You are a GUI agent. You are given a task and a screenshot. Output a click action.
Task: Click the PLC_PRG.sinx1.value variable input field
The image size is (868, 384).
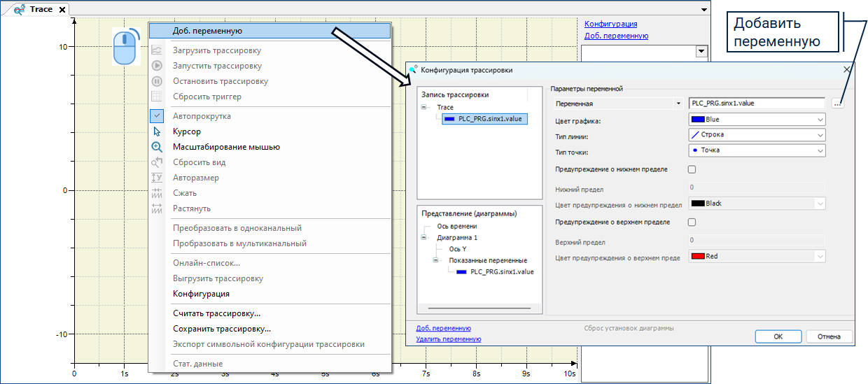[756, 103]
